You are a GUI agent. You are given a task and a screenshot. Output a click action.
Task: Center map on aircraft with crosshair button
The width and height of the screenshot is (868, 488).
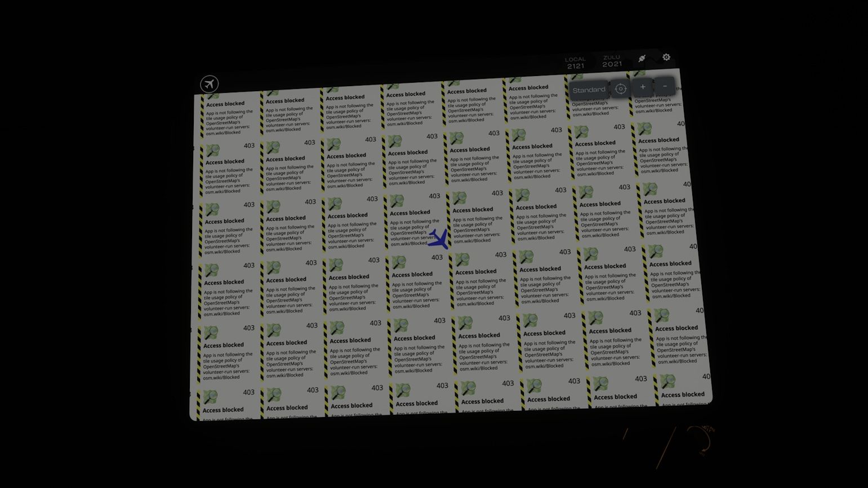pos(620,89)
